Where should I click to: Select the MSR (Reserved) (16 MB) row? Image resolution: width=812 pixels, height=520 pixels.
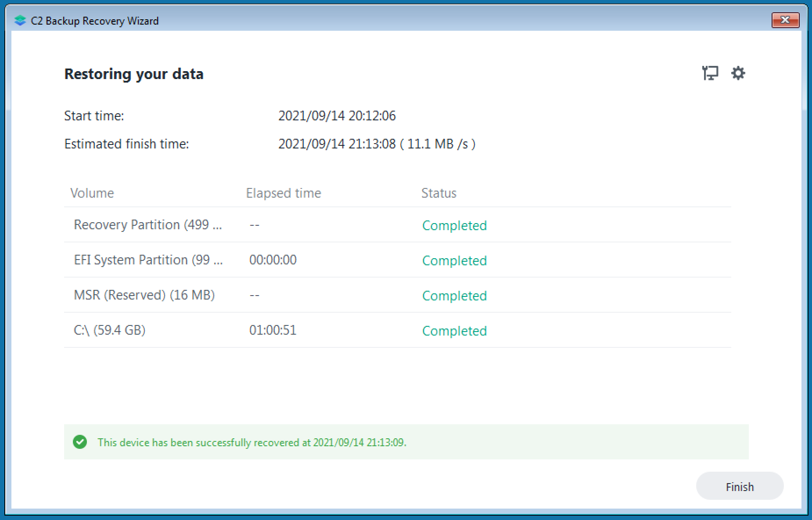pos(398,295)
